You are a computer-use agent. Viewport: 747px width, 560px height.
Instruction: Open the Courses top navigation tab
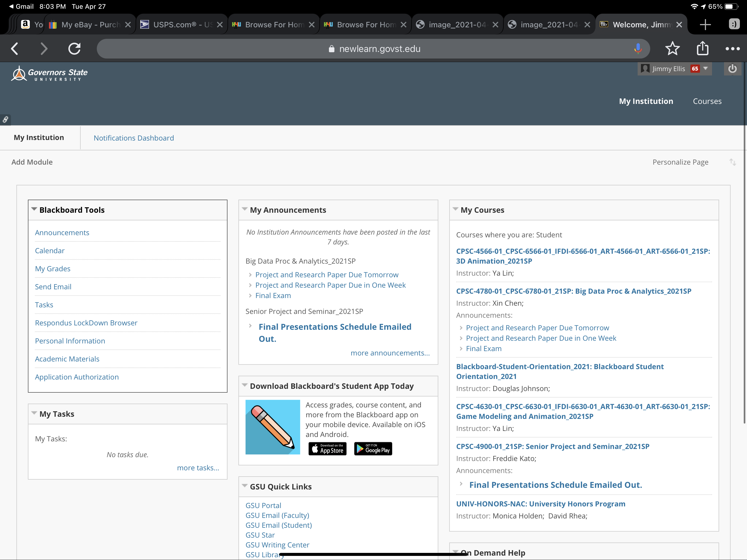[x=707, y=101]
